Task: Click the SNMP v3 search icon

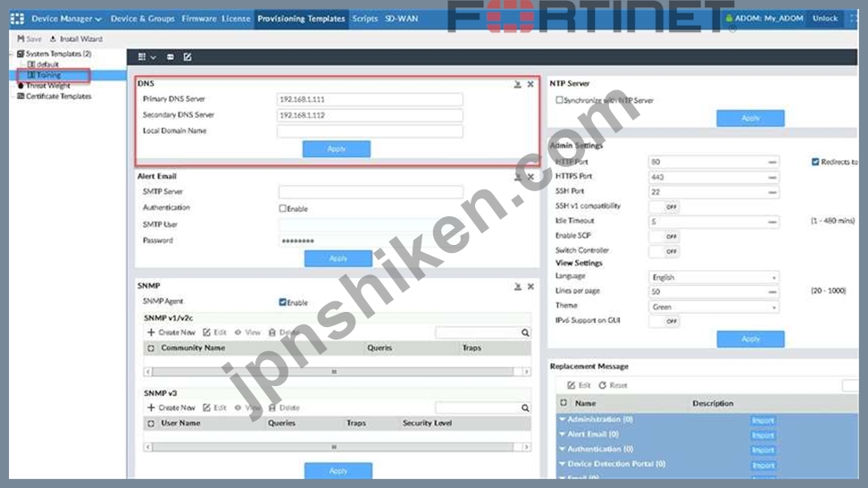Action: tap(525, 408)
